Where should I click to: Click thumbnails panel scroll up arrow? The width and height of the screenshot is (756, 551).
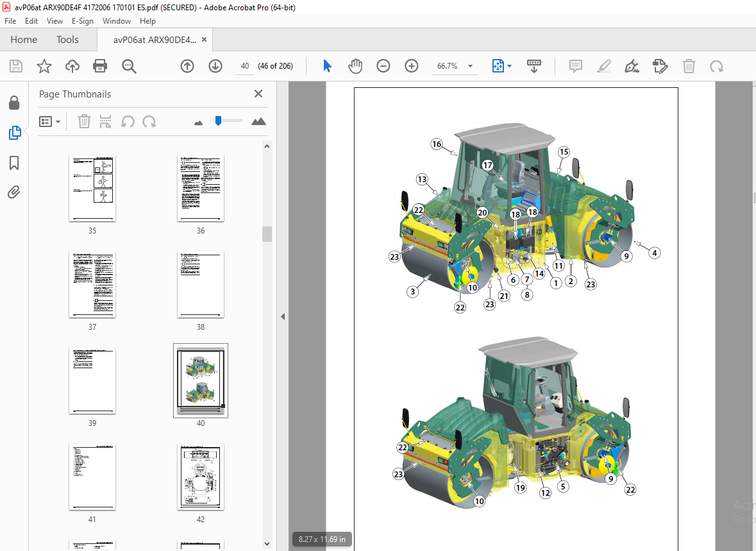click(267, 146)
